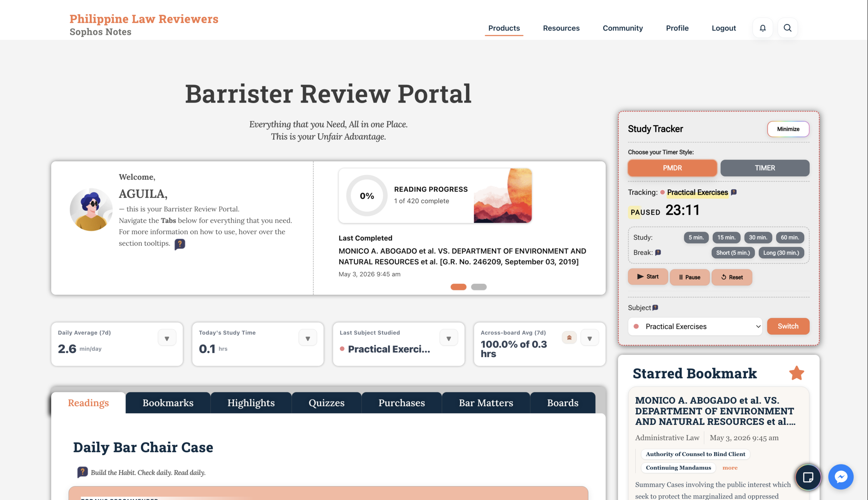Open the floating sticky note button
The height and width of the screenshot is (500, 868).
808,477
